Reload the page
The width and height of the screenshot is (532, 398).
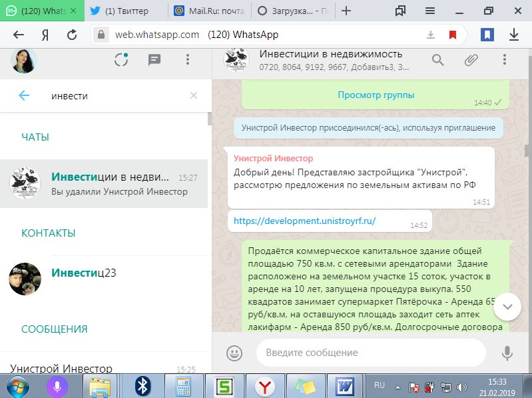pyautogui.click(x=72, y=35)
